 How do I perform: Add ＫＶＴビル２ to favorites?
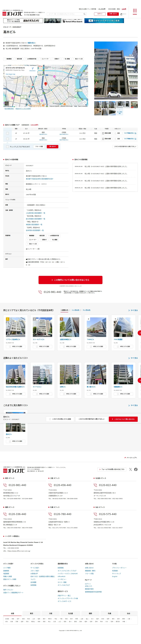(x=42, y=394)
